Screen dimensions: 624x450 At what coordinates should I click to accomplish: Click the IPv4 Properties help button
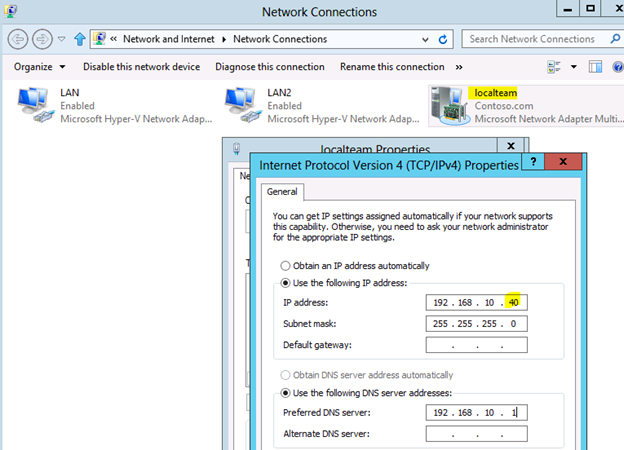pyautogui.click(x=533, y=162)
